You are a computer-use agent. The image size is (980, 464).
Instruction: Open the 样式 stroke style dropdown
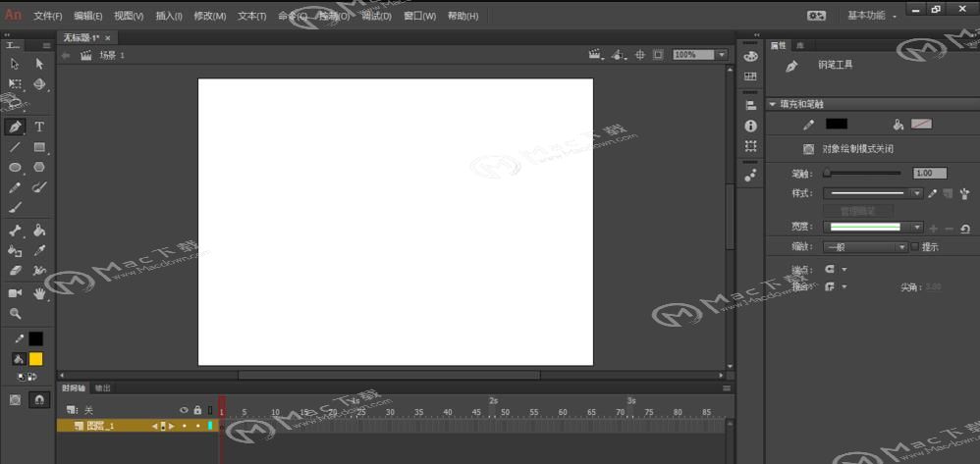[873, 193]
